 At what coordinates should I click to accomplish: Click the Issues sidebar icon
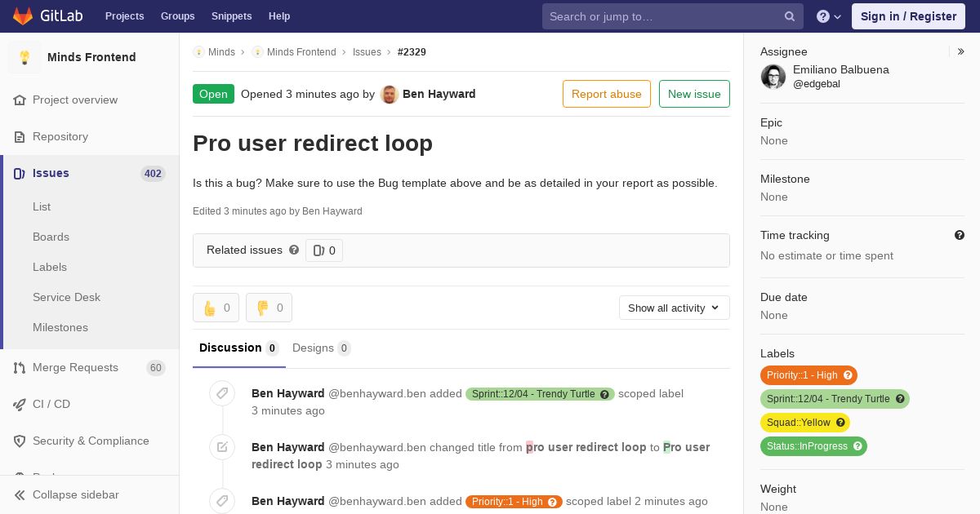pyautogui.click(x=20, y=173)
